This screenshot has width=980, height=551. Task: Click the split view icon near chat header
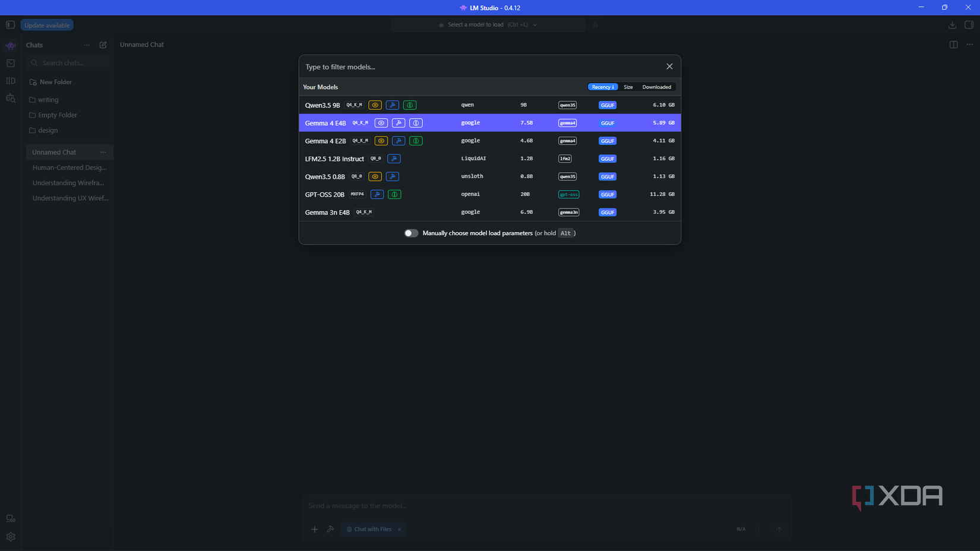click(953, 45)
